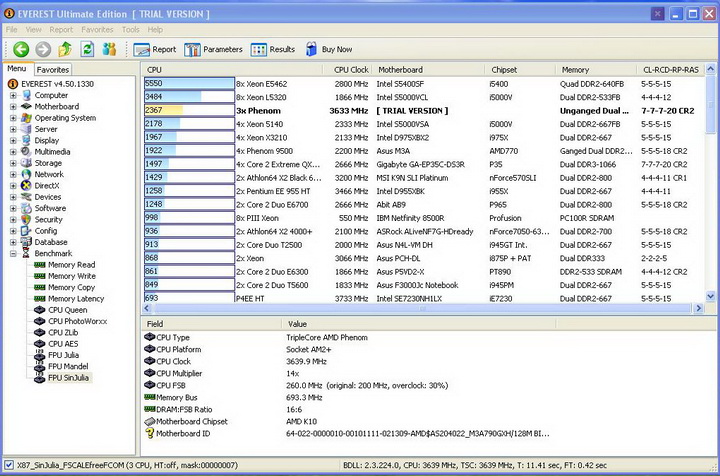
Task: Sort by the CL-RCD-RP-RAS column header
Action: (x=670, y=70)
